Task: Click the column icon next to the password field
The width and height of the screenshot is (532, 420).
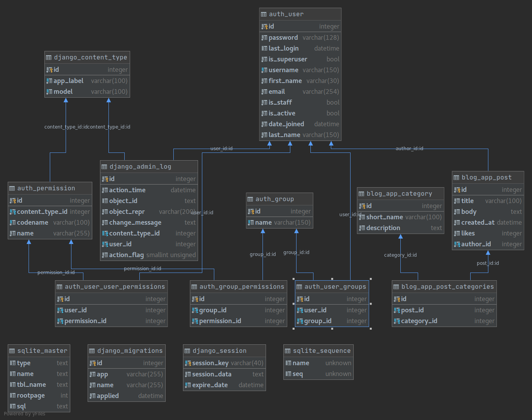Action: 264,37
